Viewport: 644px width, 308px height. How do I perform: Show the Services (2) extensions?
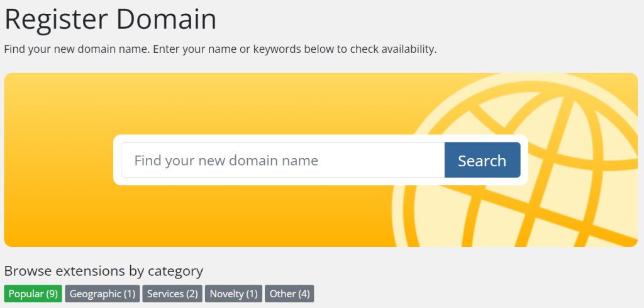172,294
